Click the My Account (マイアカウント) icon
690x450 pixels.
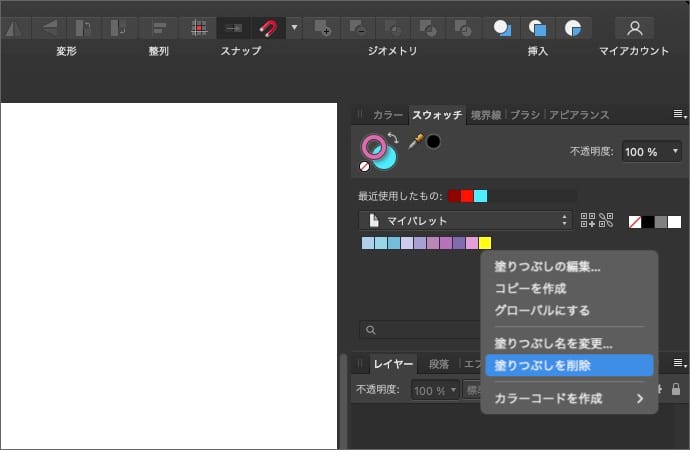634,28
